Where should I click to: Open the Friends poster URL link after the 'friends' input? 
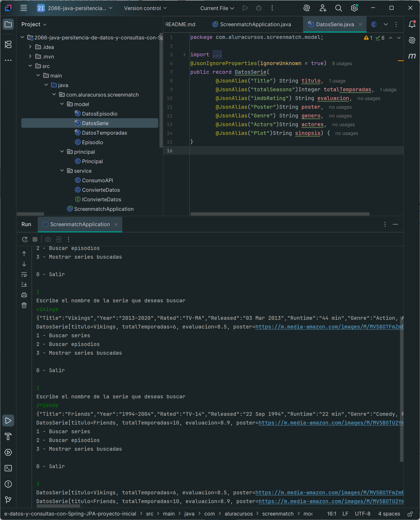click(x=331, y=423)
